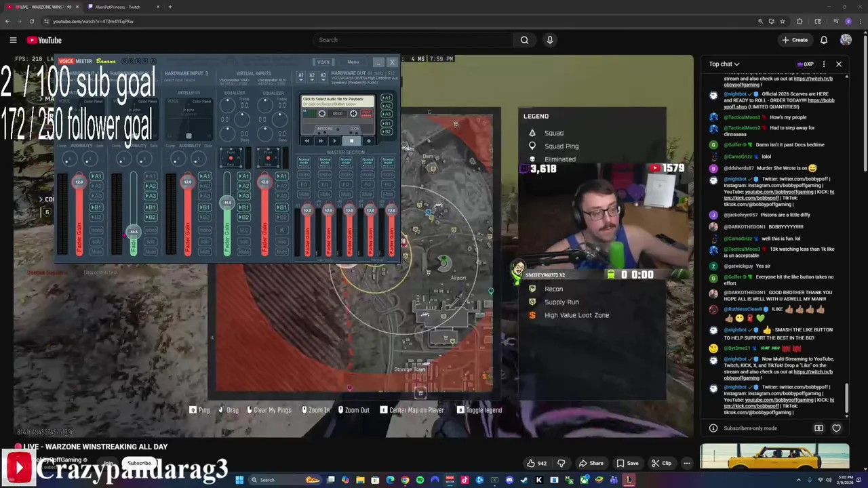Screen dimensions: 868x488
Task: Open Xbox app from the taskbar
Action: click(584, 480)
